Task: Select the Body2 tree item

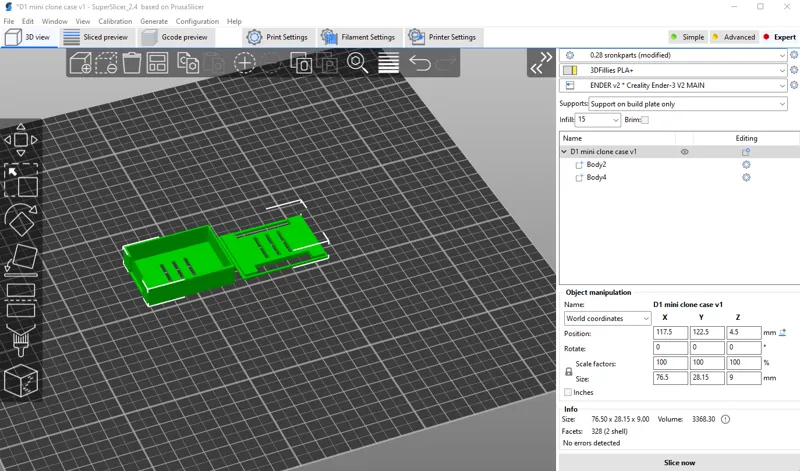Action: pos(596,164)
